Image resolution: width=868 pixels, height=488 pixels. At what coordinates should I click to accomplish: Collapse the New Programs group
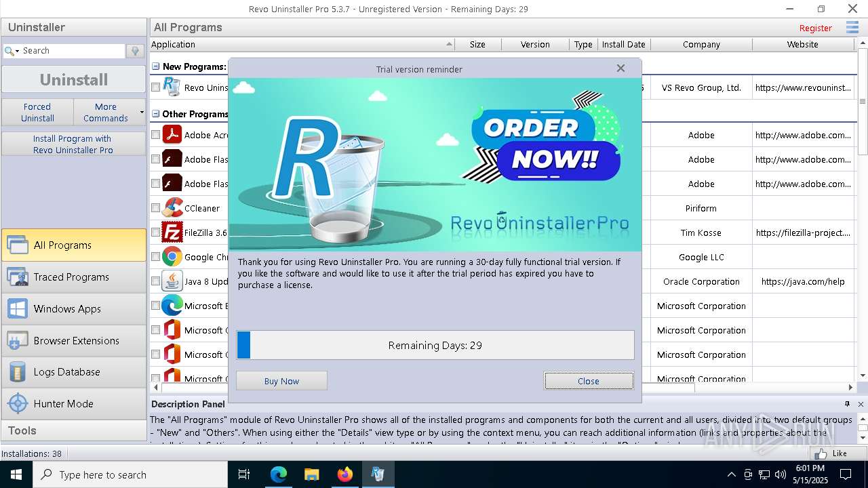[x=156, y=66]
